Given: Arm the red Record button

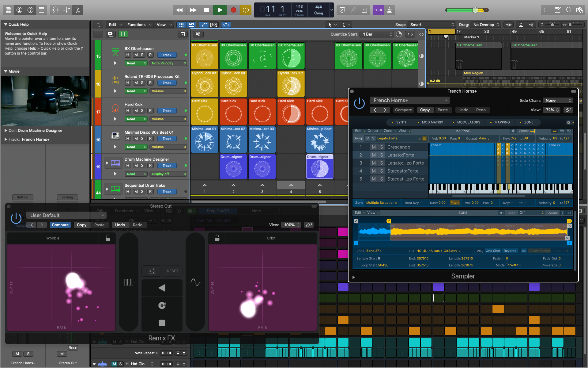Looking at the screenshot, I should pos(233,10).
